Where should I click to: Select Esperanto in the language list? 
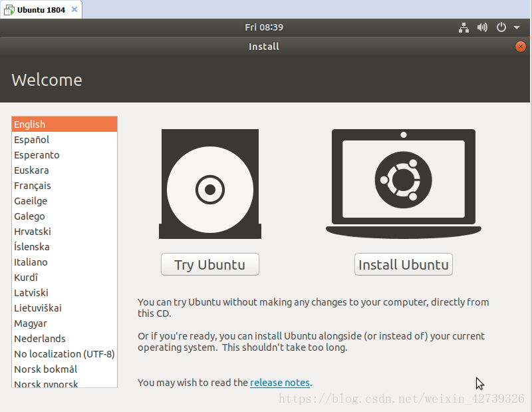(65, 155)
